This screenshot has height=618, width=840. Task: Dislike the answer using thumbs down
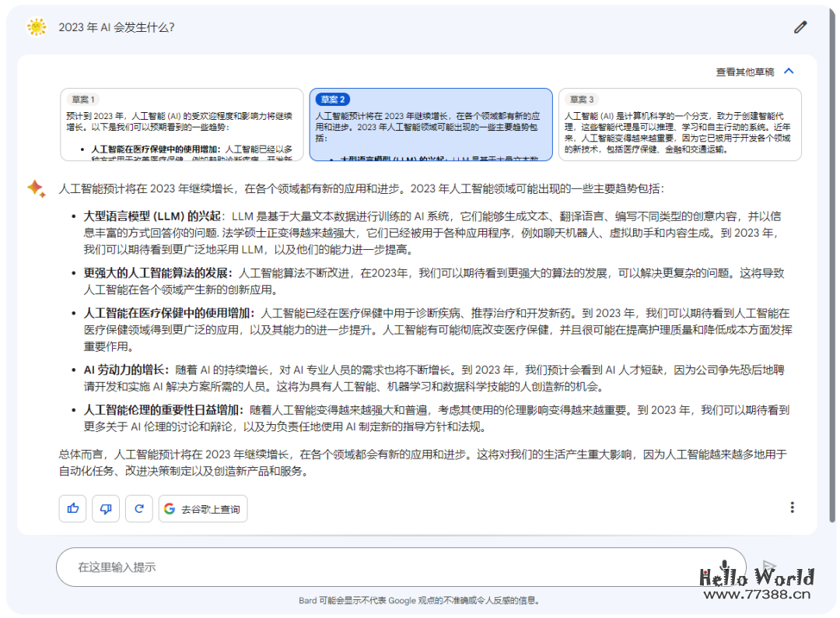[x=106, y=508]
